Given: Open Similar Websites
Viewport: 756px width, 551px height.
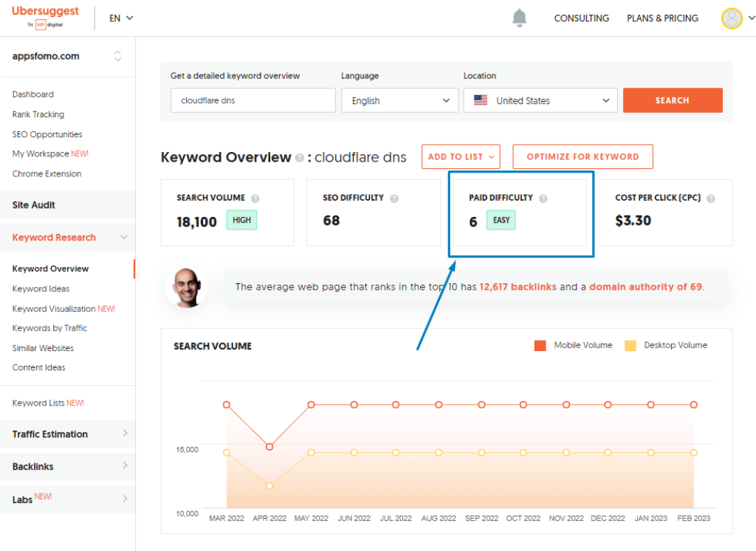Looking at the screenshot, I should pyautogui.click(x=43, y=348).
